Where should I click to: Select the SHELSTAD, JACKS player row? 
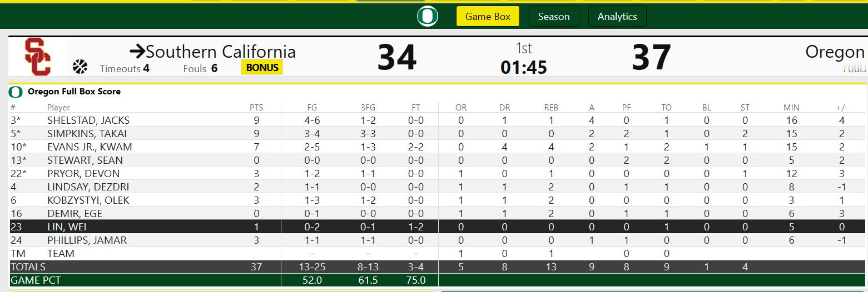(88, 120)
